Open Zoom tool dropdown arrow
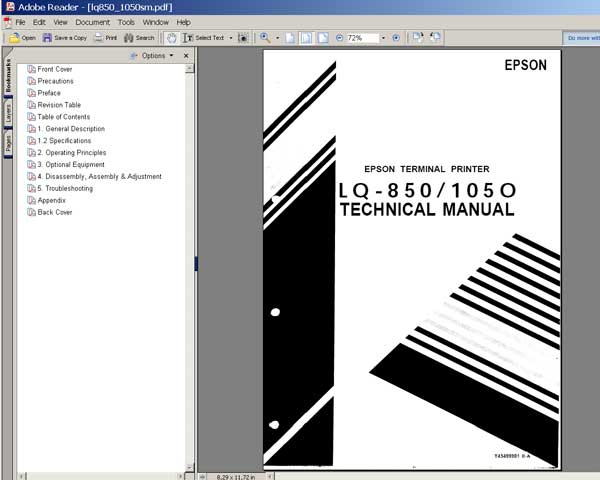The image size is (600, 480). [x=277, y=38]
